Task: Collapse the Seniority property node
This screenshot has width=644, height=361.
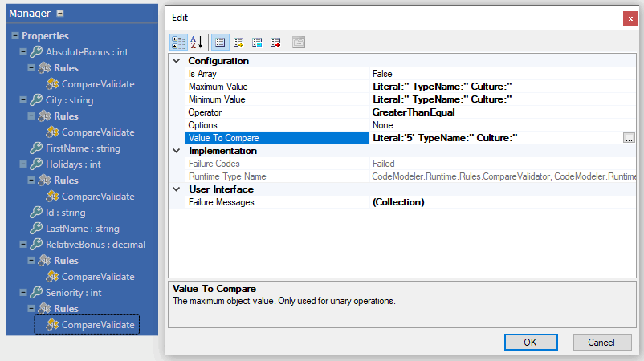Action: [x=23, y=292]
